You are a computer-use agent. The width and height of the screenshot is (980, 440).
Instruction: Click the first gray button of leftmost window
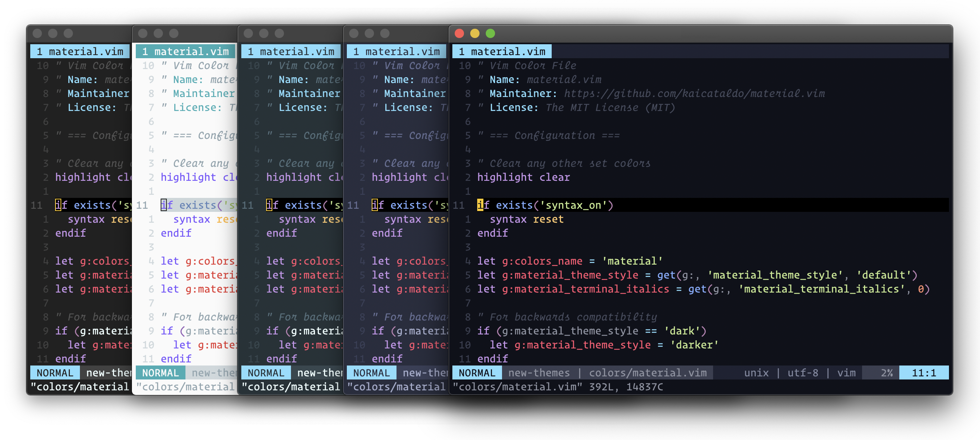pos(37,33)
